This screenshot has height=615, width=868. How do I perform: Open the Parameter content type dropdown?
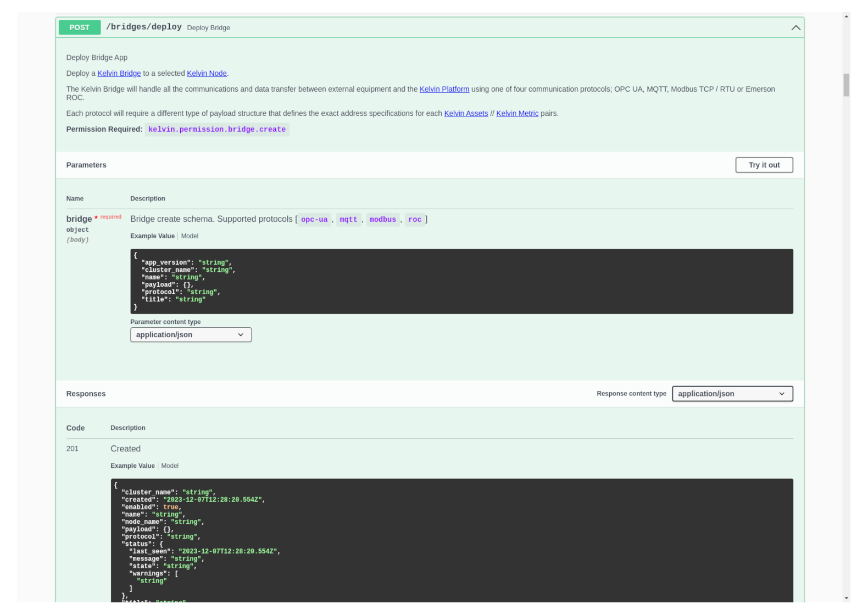[191, 335]
